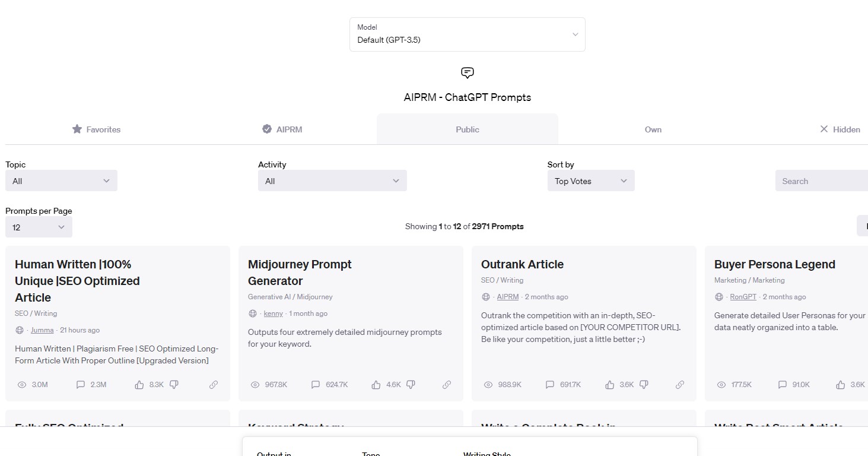Screen dimensions: 868x456
Task: Click 'SEO / Writing' under Outrank Article
Action: tap(502, 280)
